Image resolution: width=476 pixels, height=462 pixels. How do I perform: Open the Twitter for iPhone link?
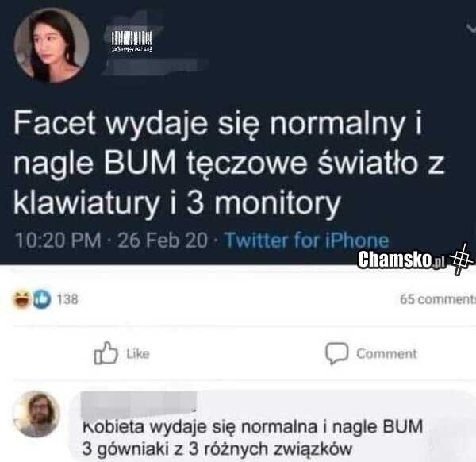click(x=306, y=241)
